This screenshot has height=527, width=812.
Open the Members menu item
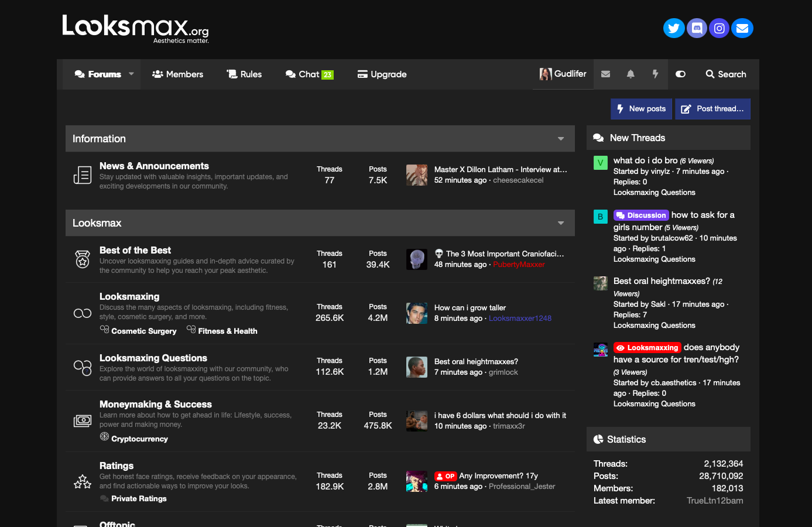tap(177, 74)
